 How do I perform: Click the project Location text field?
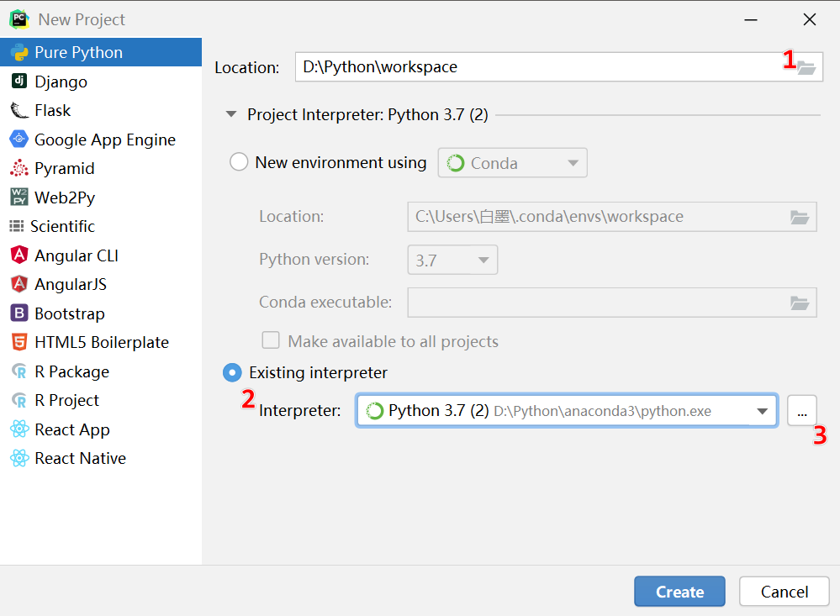538,67
